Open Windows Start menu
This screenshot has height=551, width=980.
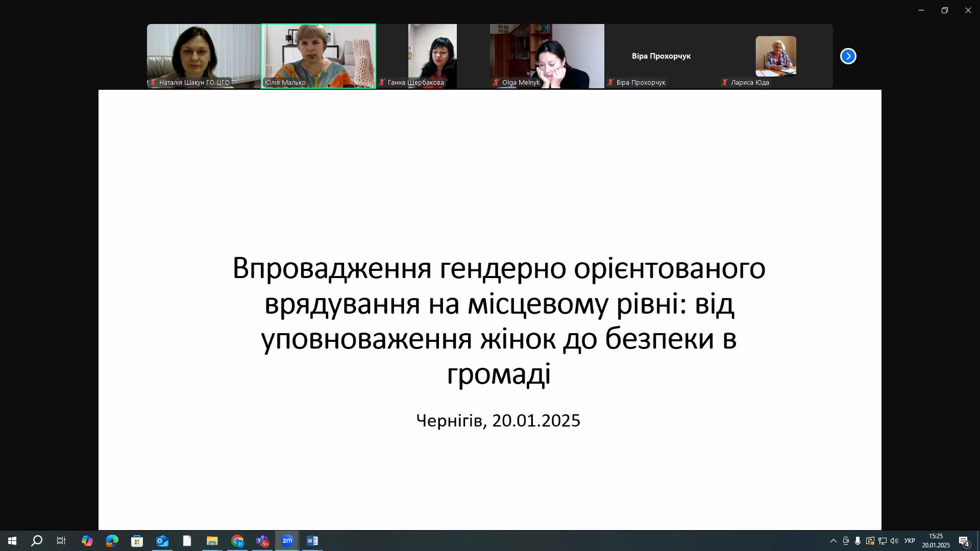12,541
